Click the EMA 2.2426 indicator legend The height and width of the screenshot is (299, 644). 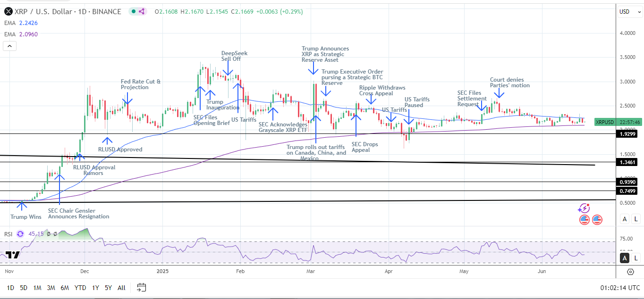[21, 24]
